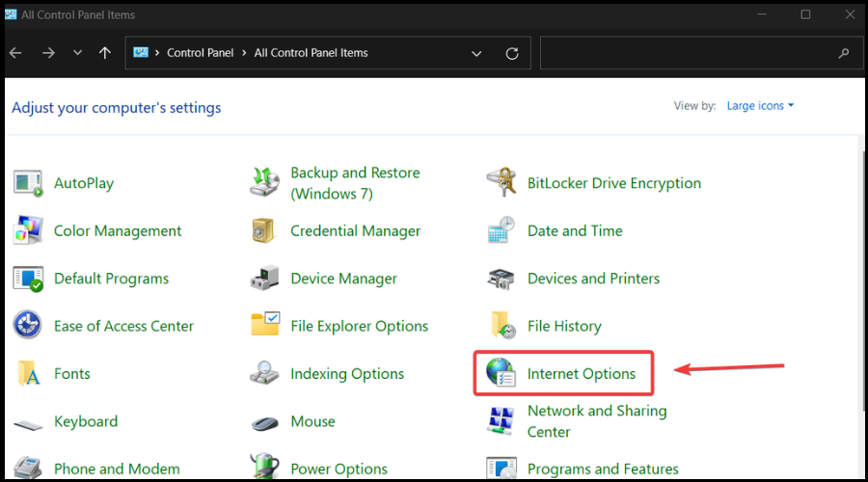Open the Programs and Features link
The width and height of the screenshot is (868, 482).
[x=603, y=469]
